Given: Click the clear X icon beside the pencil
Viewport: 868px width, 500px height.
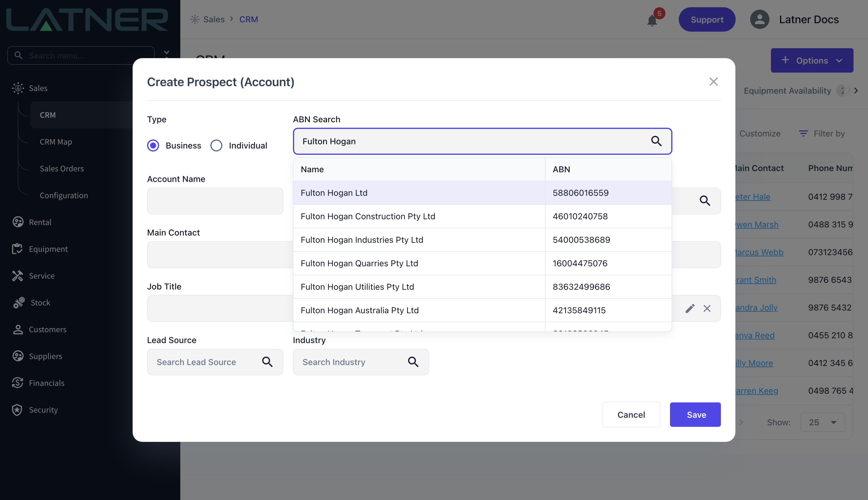Looking at the screenshot, I should 707,308.
